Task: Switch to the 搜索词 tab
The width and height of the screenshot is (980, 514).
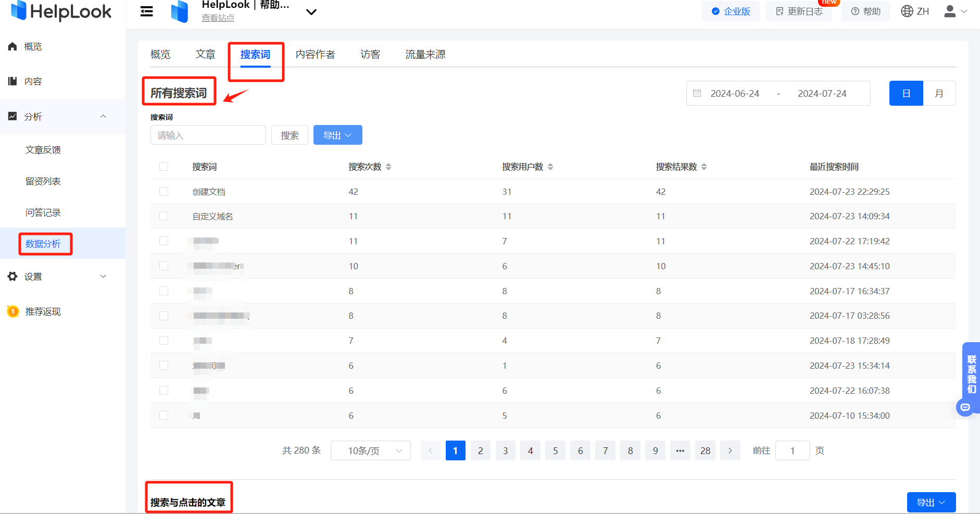Action: pos(255,54)
